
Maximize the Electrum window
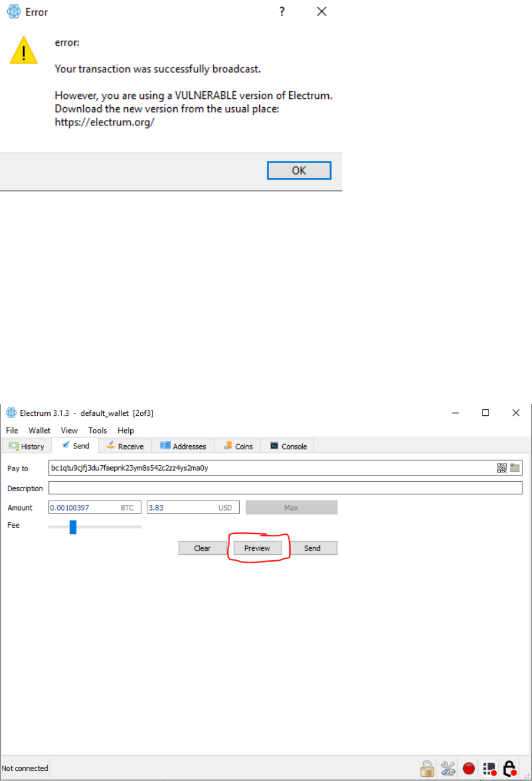pyautogui.click(x=485, y=413)
